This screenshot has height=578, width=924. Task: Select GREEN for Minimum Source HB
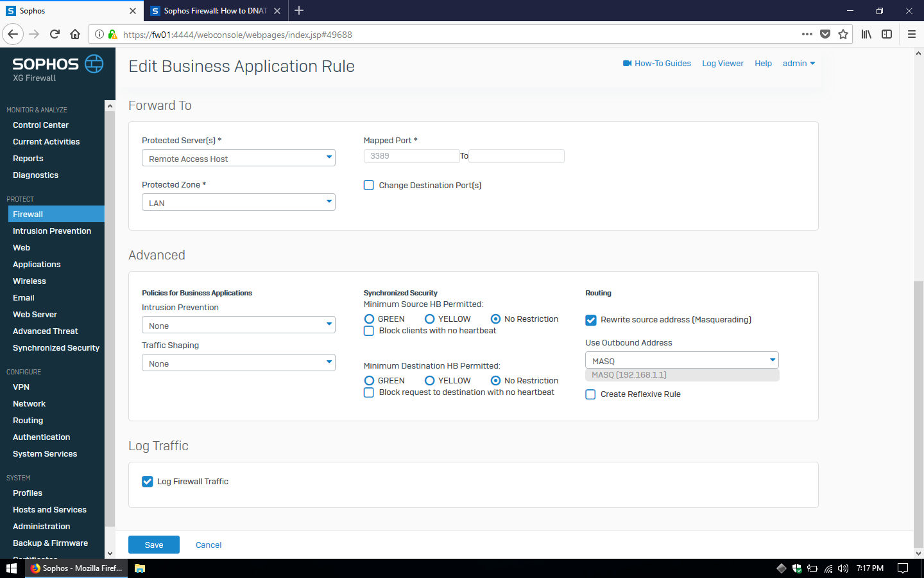pos(369,319)
